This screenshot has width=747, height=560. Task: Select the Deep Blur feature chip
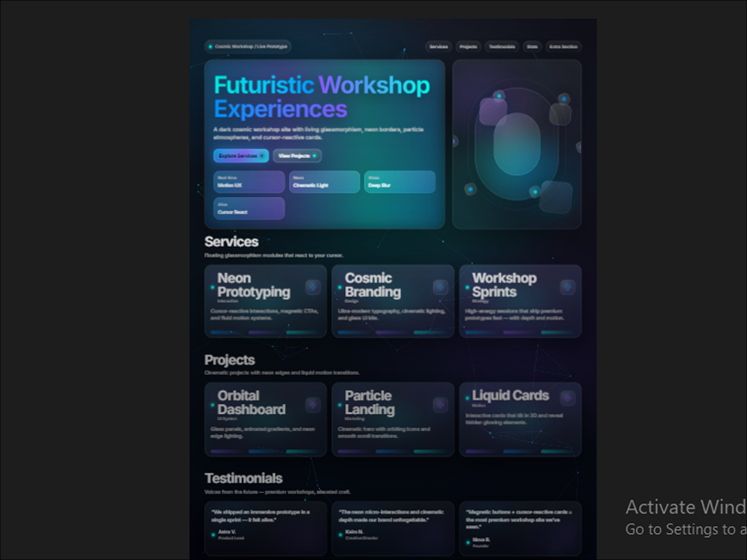coord(400,182)
